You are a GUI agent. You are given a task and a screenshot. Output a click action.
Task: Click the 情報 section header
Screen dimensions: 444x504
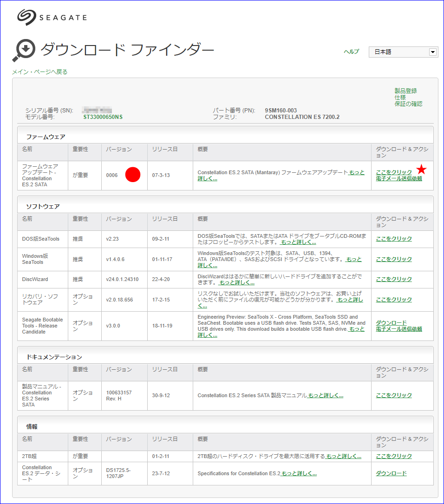pyautogui.click(x=225, y=425)
